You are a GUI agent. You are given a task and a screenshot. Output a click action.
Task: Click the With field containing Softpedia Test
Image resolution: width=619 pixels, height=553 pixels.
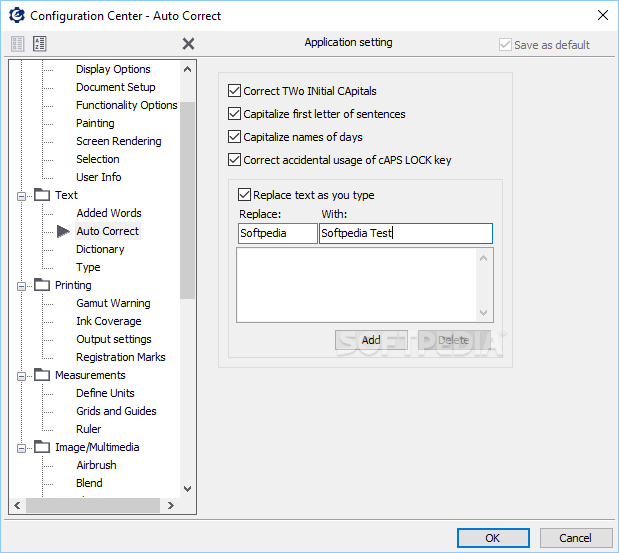(x=406, y=233)
